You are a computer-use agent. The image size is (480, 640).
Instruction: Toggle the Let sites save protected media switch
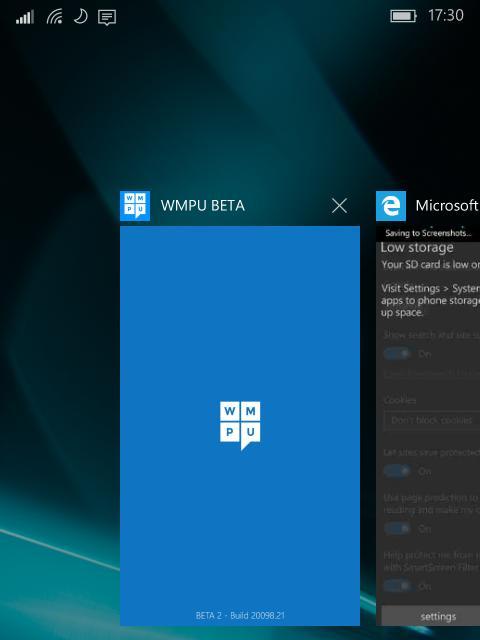(397, 471)
